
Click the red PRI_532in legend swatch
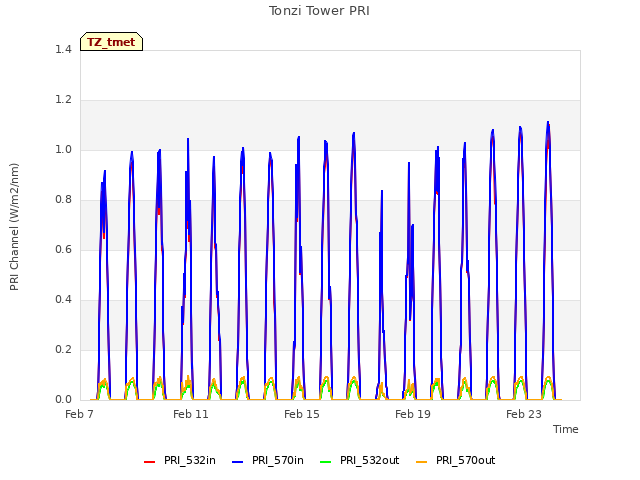[149, 462]
